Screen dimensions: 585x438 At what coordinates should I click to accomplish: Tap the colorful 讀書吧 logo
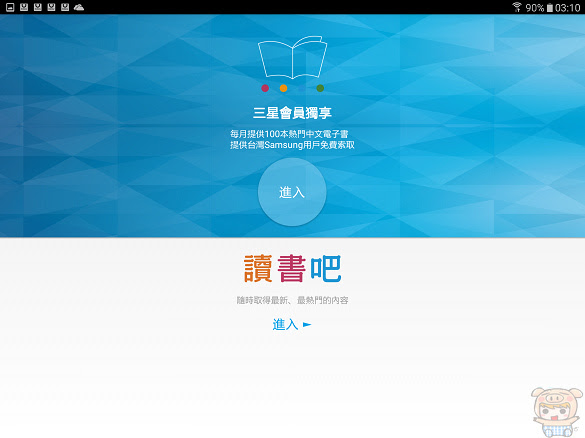(292, 268)
